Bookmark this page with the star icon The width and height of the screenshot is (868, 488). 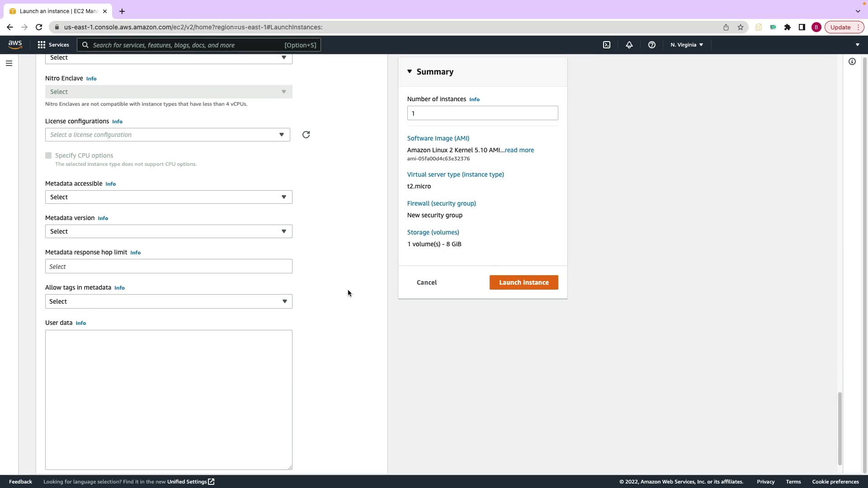click(x=740, y=27)
